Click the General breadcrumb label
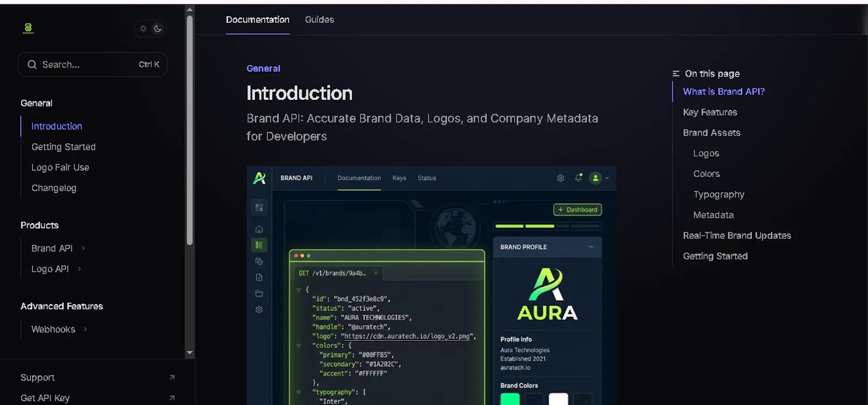 (x=263, y=68)
